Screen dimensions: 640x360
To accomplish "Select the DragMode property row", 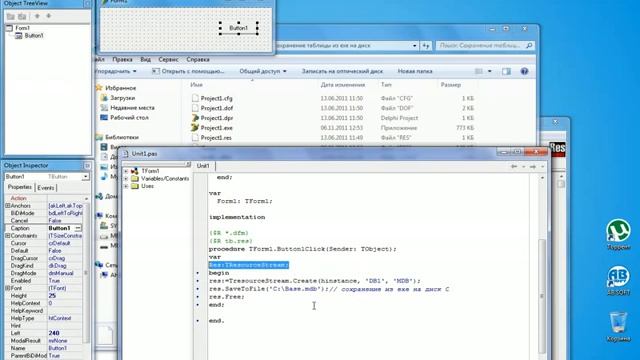I will pos(44,273).
